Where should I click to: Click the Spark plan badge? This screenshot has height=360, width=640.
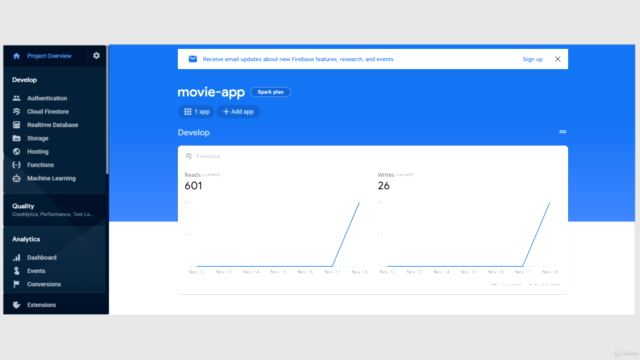[270, 92]
